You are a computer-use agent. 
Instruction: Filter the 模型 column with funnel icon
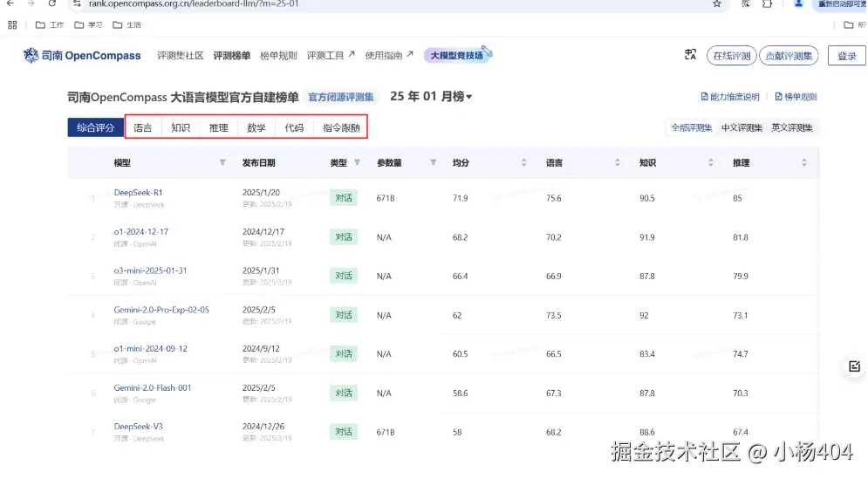[x=222, y=162]
